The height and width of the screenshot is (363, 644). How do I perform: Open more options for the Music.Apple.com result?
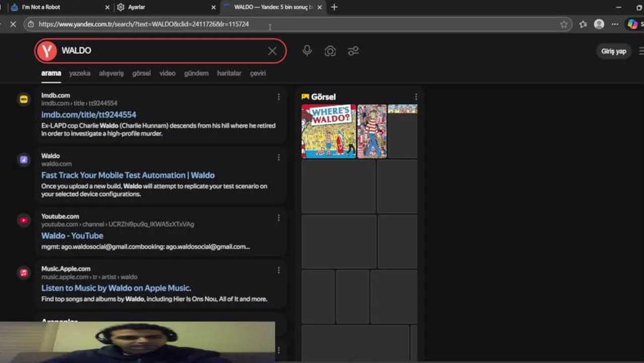click(279, 270)
